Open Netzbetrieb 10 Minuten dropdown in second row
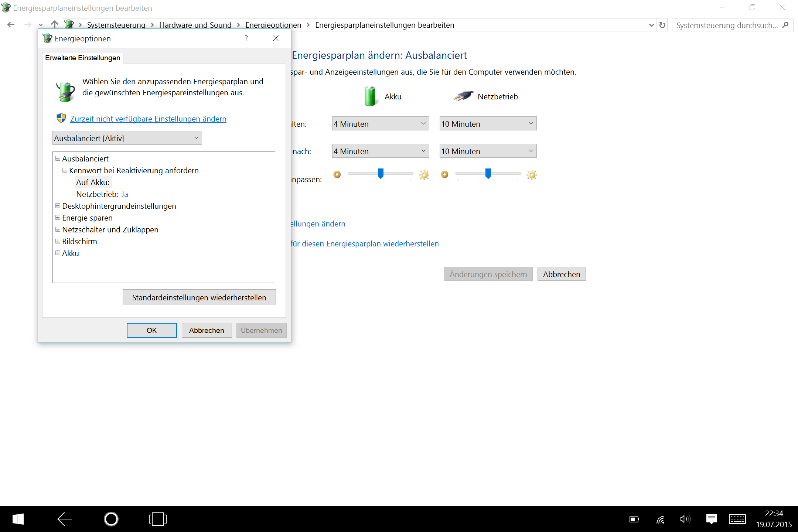Screen dimensions: 798x532 point(488,151)
